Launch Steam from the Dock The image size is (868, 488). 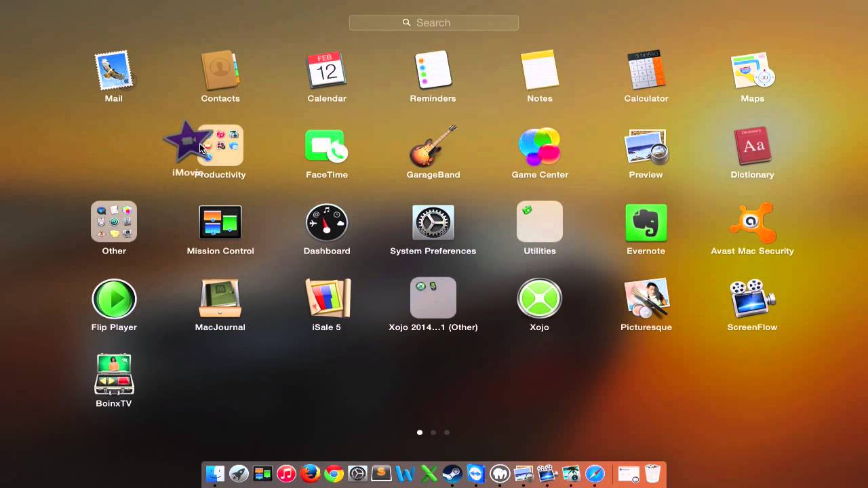click(452, 473)
